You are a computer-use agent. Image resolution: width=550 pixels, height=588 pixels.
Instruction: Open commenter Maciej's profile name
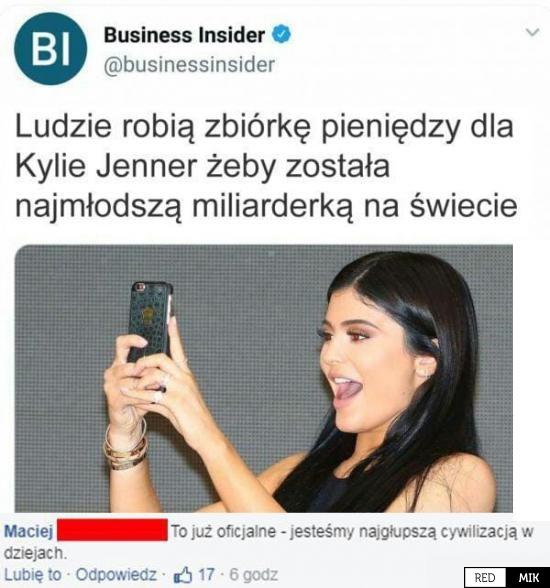click(x=29, y=531)
